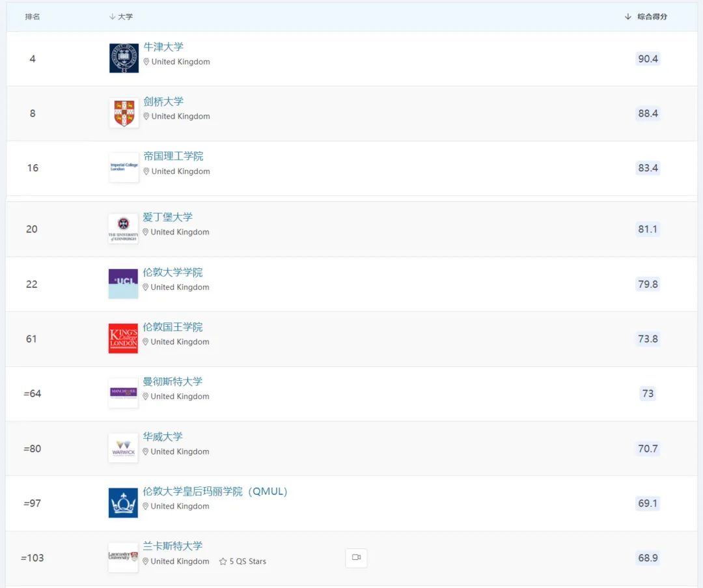Click location pin icon under 帝国理工学院

tap(146, 171)
